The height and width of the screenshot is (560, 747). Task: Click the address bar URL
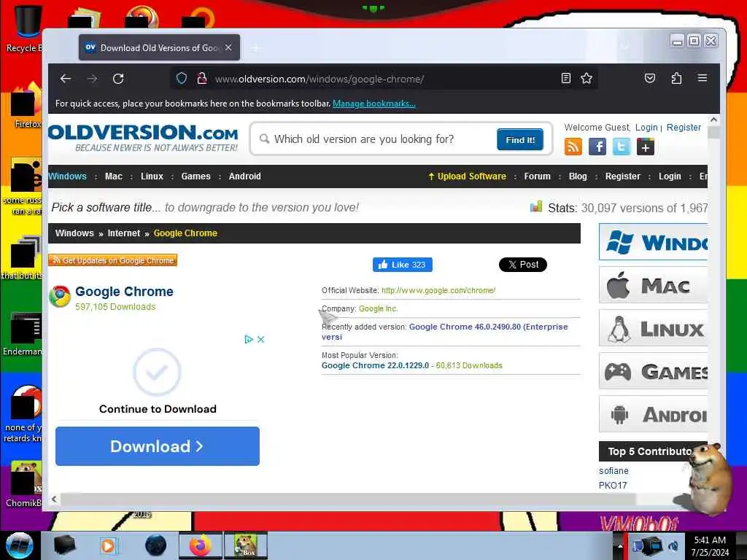coord(320,79)
